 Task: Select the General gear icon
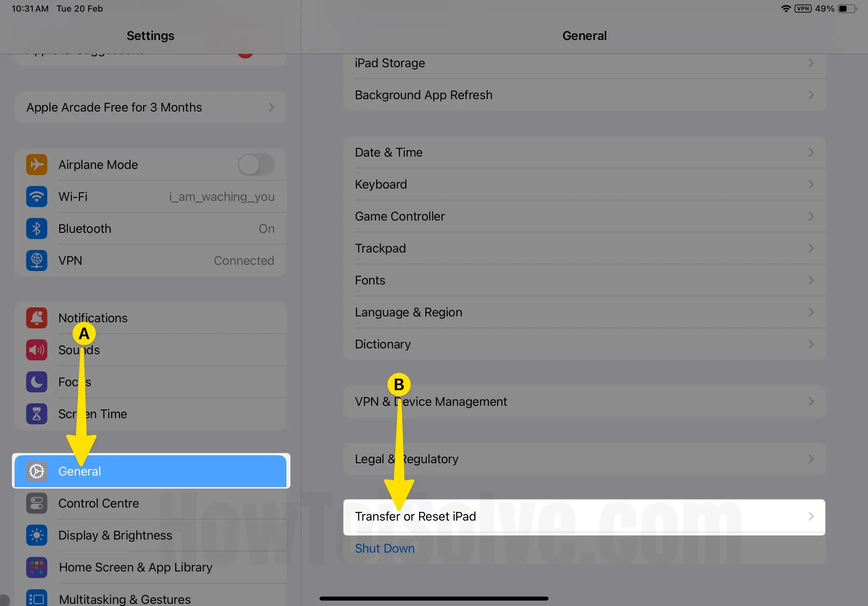[x=36, y=471]
